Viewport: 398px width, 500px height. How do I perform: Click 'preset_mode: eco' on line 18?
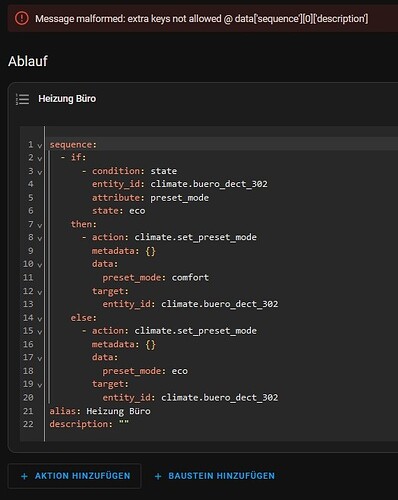pos(145,371)
